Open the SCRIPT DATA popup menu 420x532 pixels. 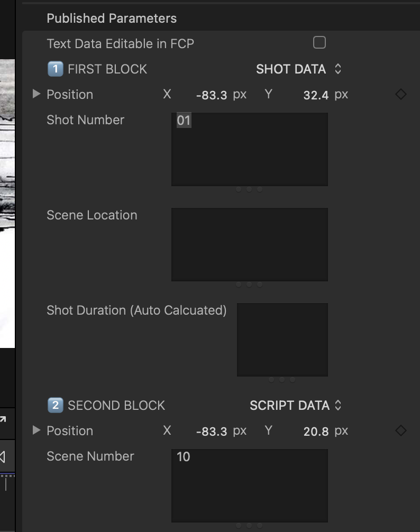(296, 406)
